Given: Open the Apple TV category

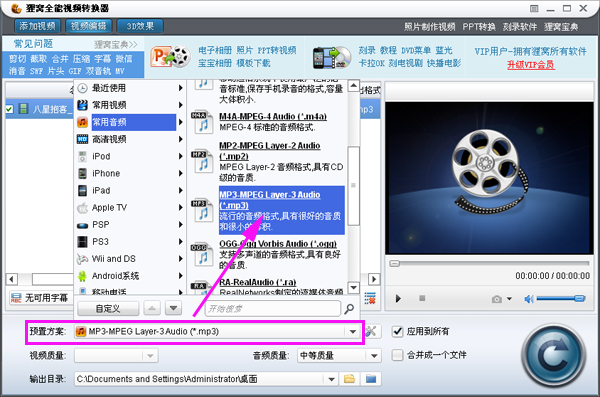Looking at the screenshot, I should click(130, 207).
